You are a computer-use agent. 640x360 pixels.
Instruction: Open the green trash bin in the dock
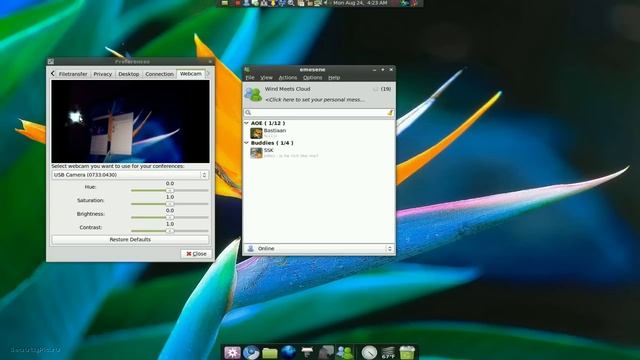point(407,352)
